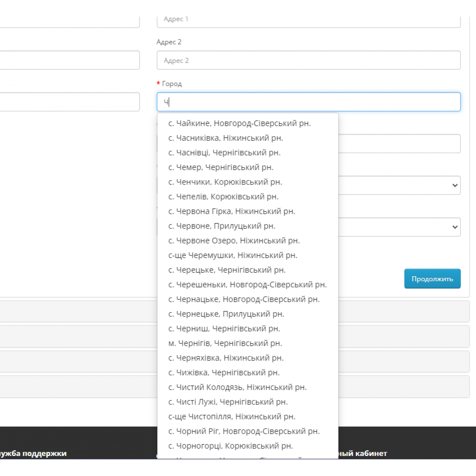Pick "с-ще Чистопілля, Ніжинський рн." suggestion
The image size is (476, 476).
[x=232, y=417]
